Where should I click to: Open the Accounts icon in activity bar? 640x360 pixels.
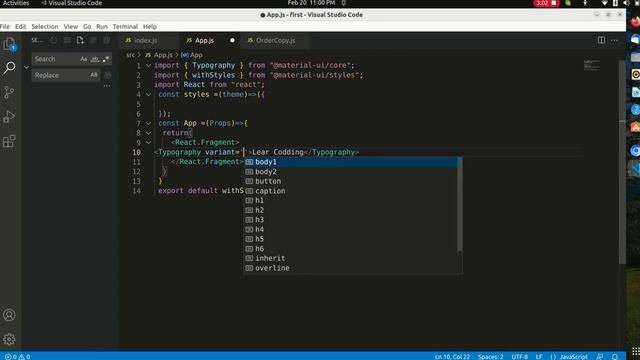pyautogui.click(x=9, y=315)
